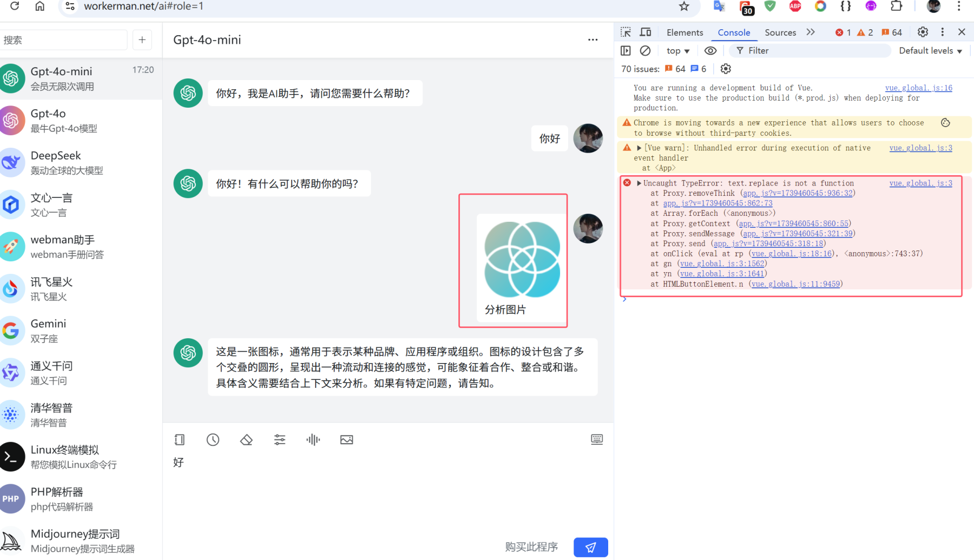Viewport: 974px width, 560px height.
Task: Open the uploaded 分析图片 image thumbnail
Action: click(522, 260)
